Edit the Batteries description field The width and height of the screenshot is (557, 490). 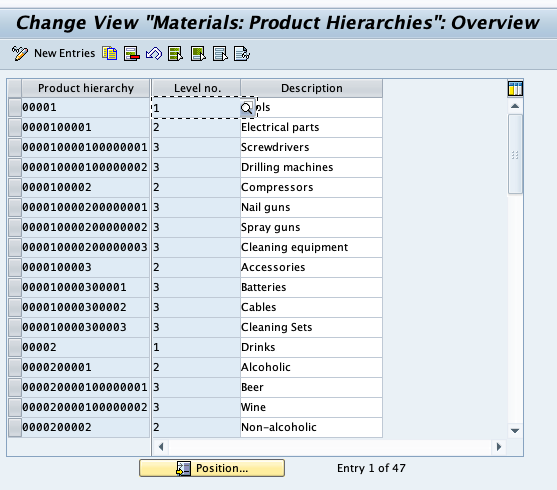pos(312,287)
